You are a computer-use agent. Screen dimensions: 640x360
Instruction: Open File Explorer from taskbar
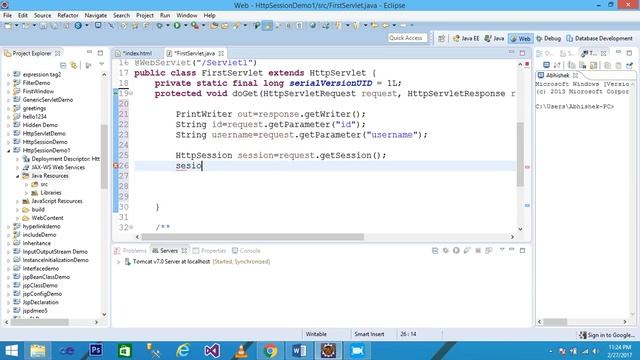click(38, 351)
